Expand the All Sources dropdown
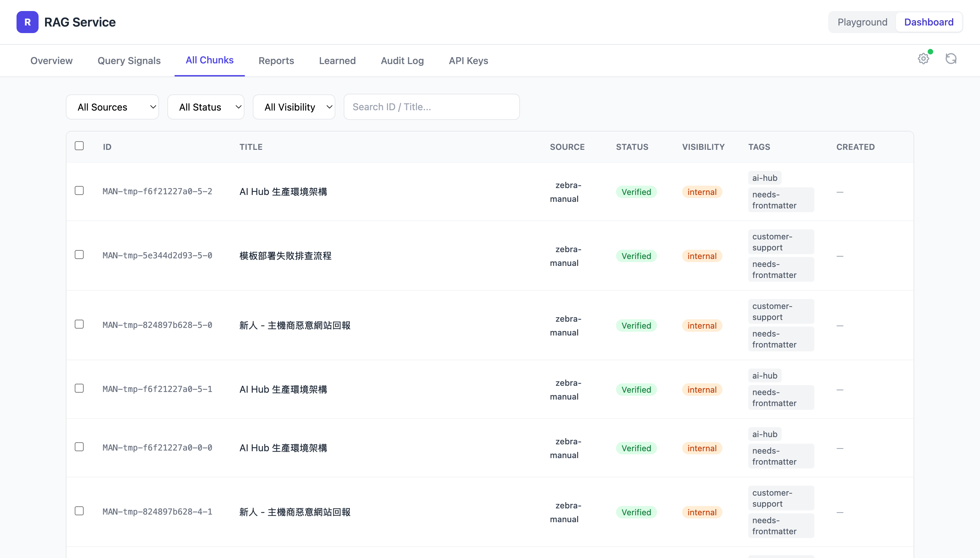980x558 pixels. [x=112, y=107]
